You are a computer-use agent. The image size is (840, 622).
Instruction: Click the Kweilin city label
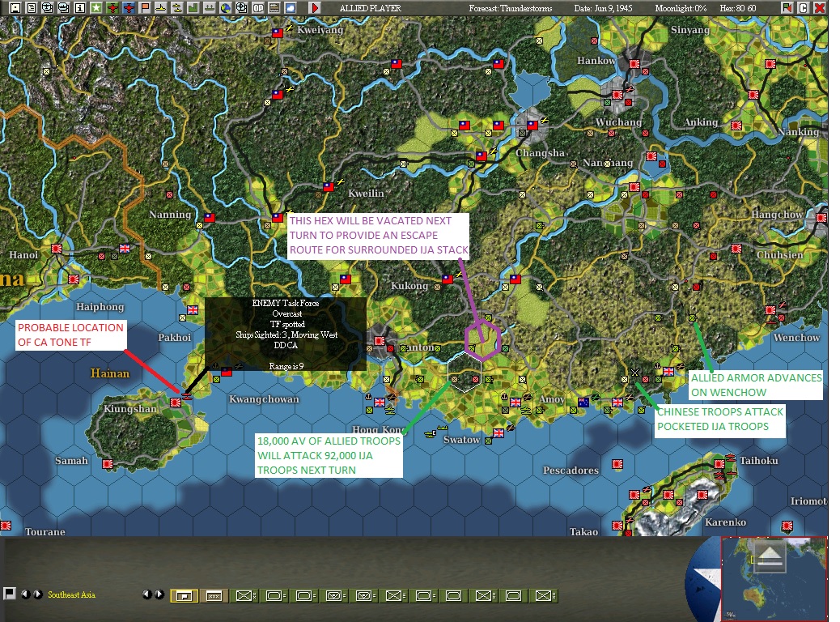pos(366,193)
